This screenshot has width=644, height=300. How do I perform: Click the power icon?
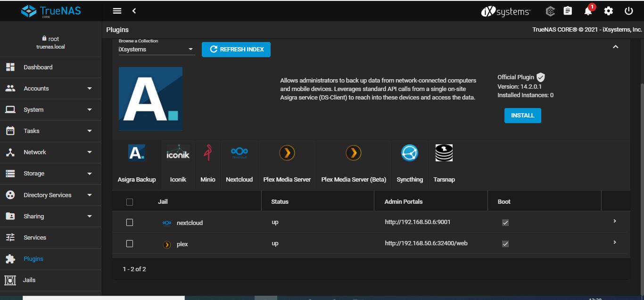(628, 11)
